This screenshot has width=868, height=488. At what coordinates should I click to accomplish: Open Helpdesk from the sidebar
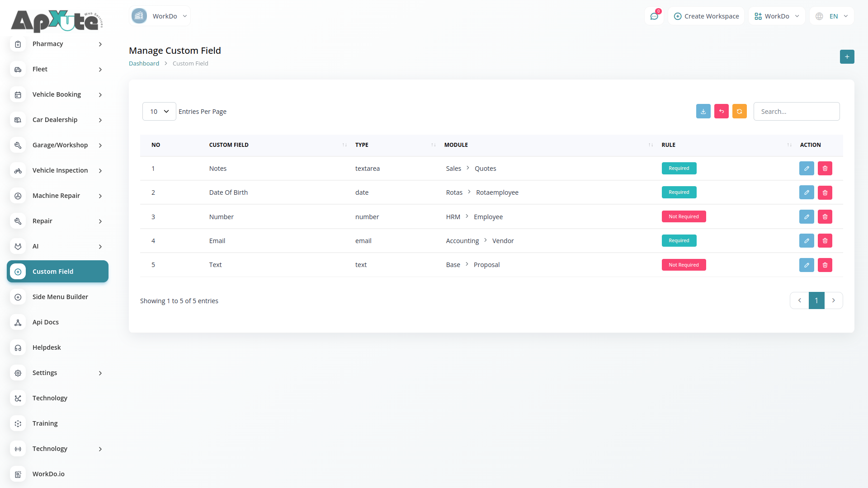pyautogui.click(x=47, y=347)
